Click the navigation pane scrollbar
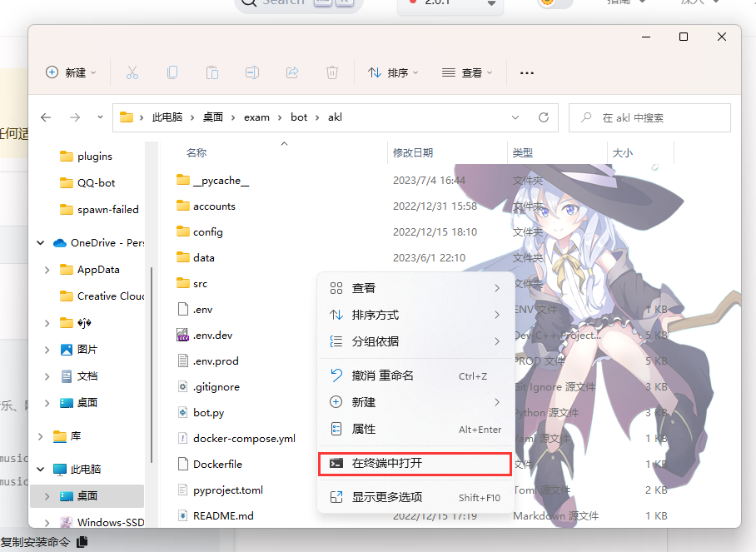The height and width of the screenshot is (552, 756). tap(152, 365)
